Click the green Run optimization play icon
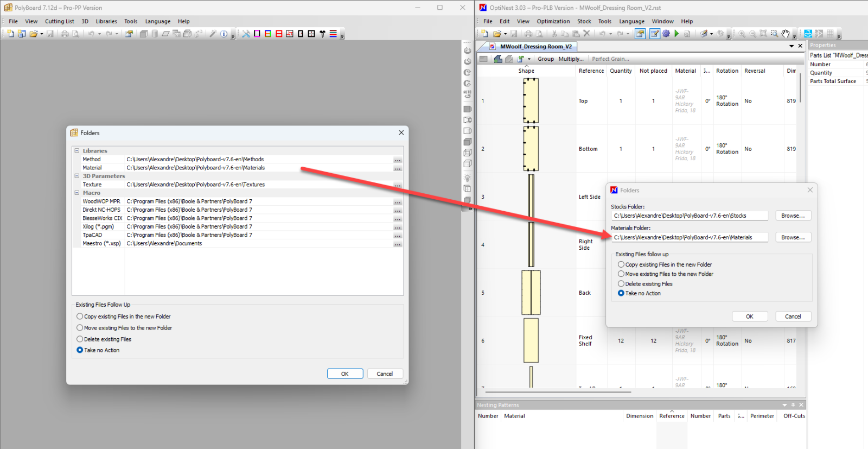Screen dimensions: 868x449 point(676,34)
